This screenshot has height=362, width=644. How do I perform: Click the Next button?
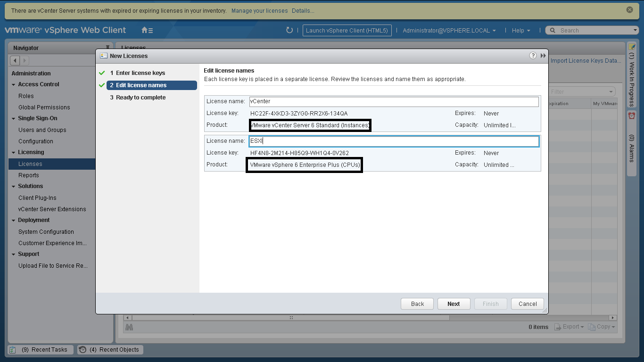[x=454, y=304]
